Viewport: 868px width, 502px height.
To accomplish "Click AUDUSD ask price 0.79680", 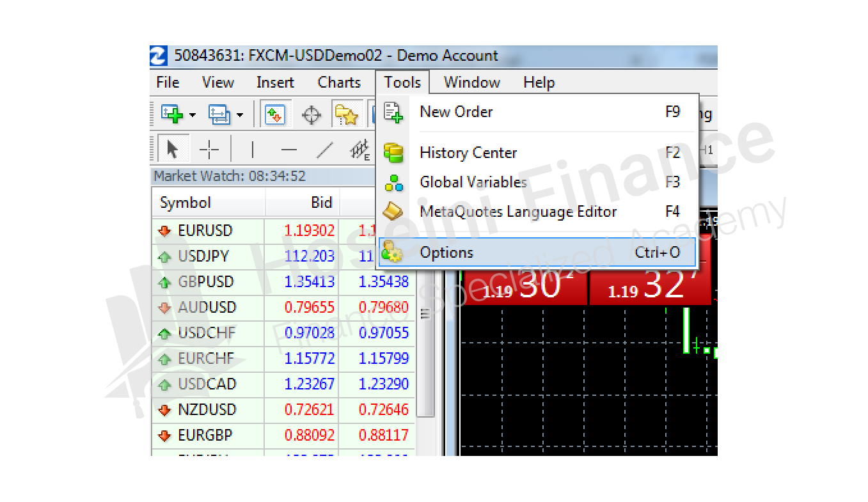I will point(384,308).
